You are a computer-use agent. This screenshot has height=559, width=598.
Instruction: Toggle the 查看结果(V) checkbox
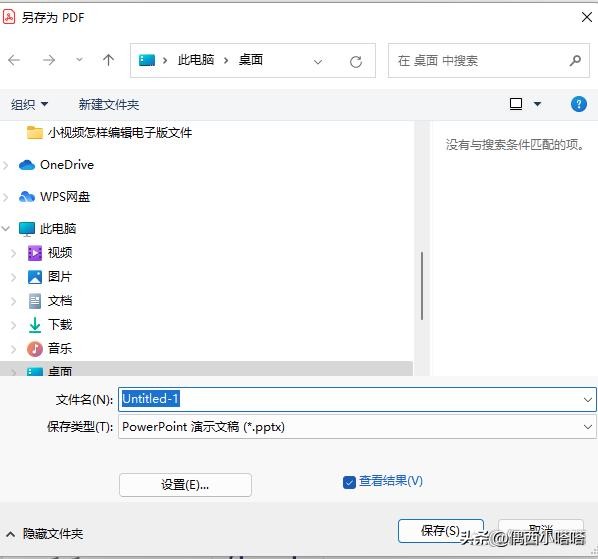349,482
